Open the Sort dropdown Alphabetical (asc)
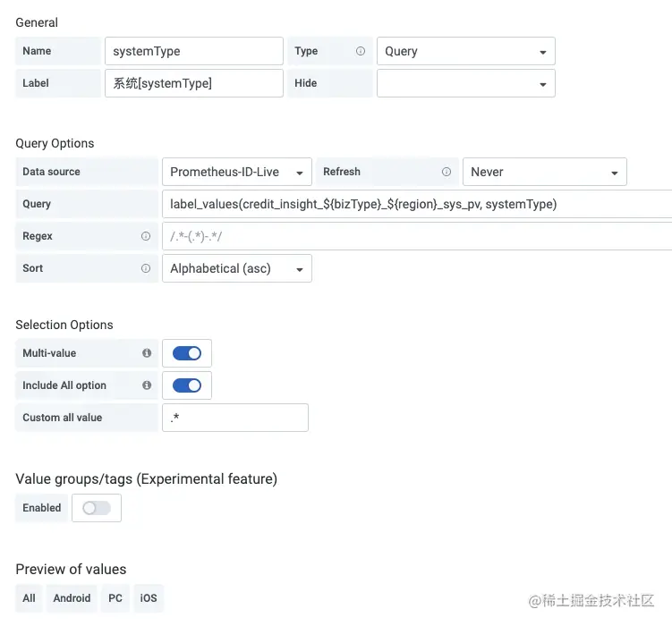Image resolution: width=672 pixels, height=626 pixels. click(x=237, y=268)
